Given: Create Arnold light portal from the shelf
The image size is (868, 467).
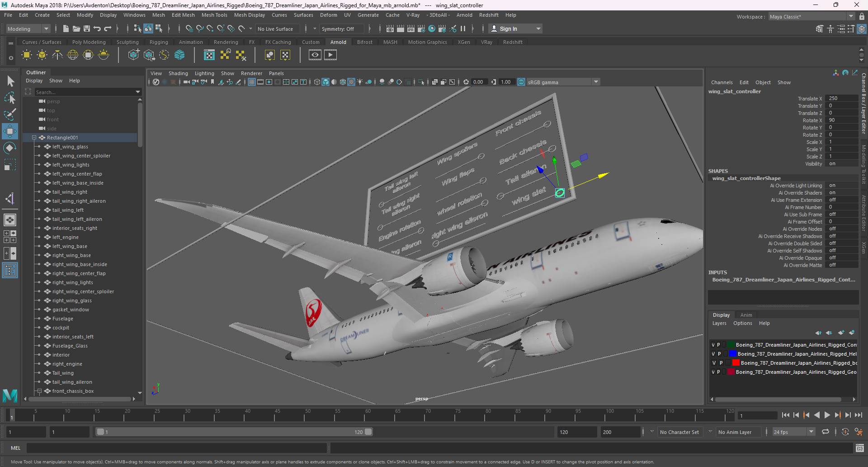Looking at the screenshot, I should coord(88,55).
